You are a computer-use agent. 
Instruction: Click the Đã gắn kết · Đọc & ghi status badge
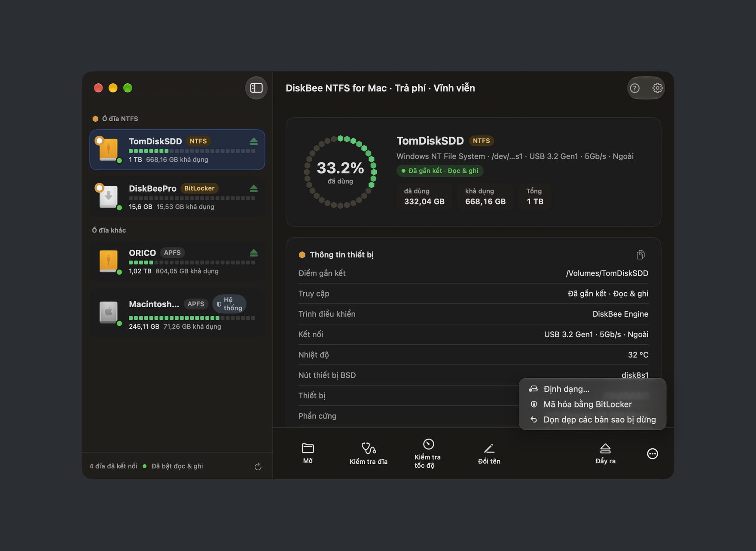tap(440, 171)
